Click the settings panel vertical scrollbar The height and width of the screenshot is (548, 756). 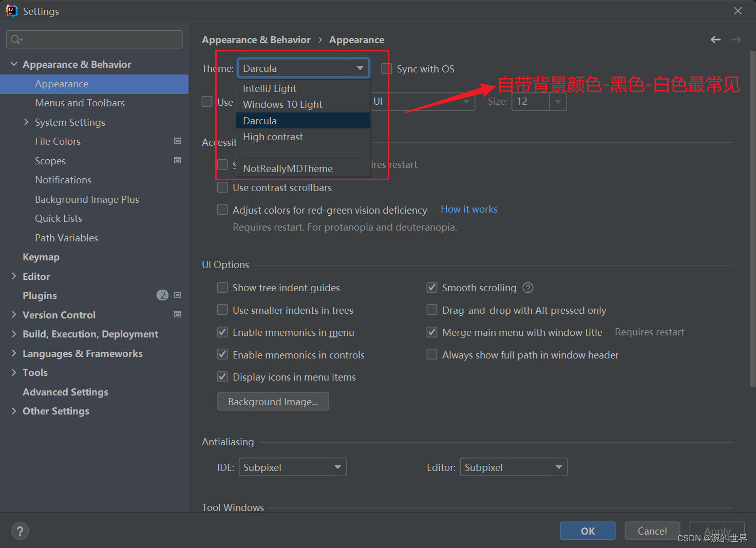752,218
